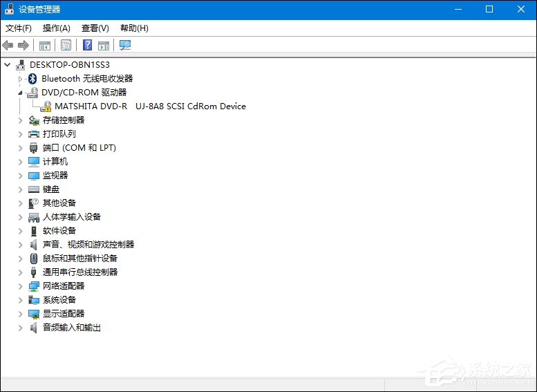Select the 声音、视频和游戏控制器 label
537x392 pixels.
[88, 244]
